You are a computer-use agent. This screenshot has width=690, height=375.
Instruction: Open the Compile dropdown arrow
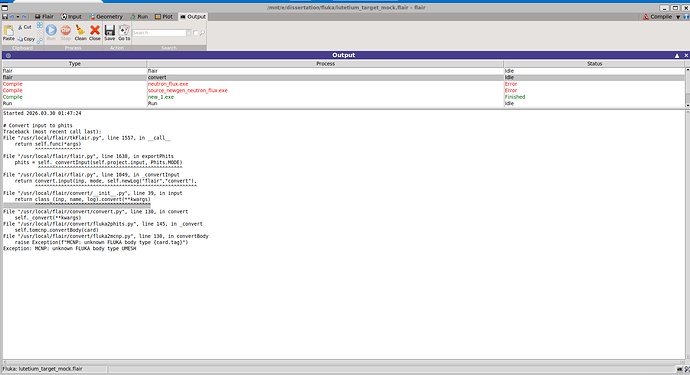click(x=678, y=17)
